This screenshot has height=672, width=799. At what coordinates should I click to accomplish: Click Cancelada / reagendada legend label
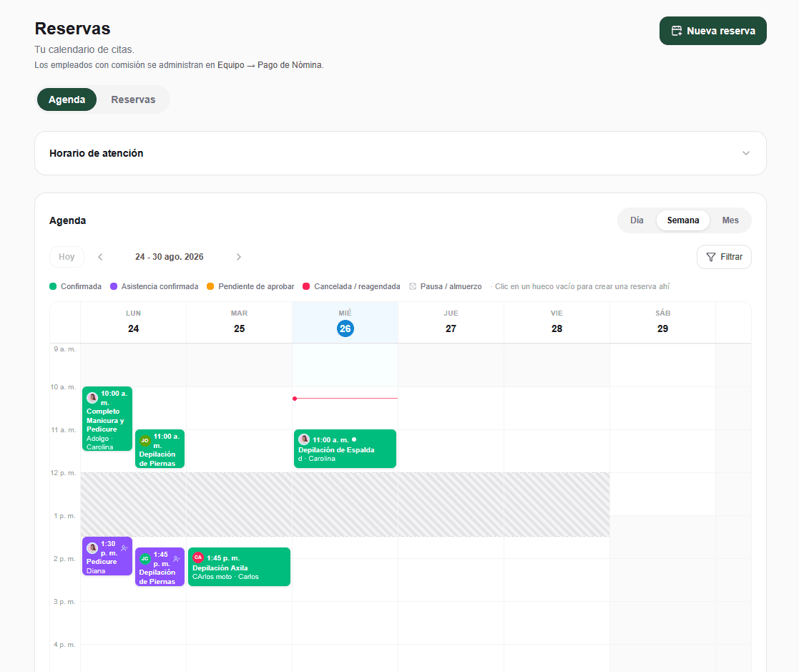(357, 286)
